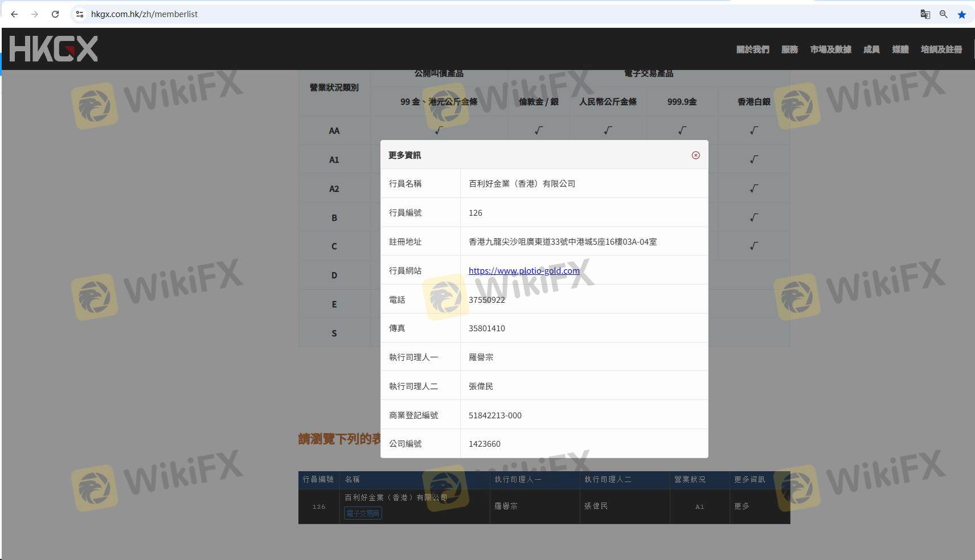This screenshot has width=975, height=560.
Task: Open the 關於我們 menu
Action: (752, 50)
